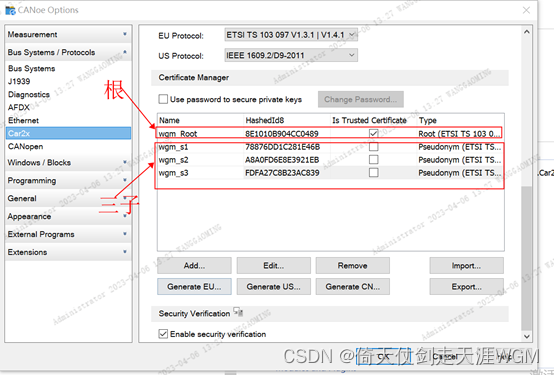Click the Is Trusted Certificate column header
Image resolution: width=554 pixels, height=375 pixels.
click(373, 120)
